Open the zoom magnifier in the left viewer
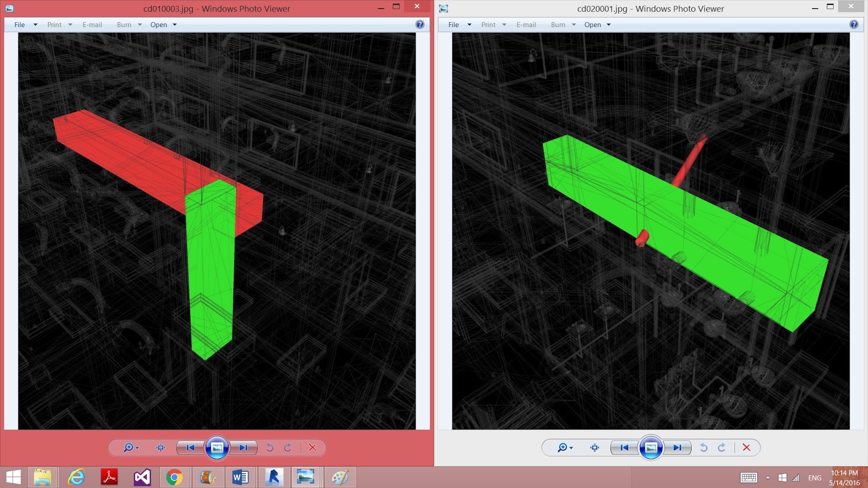This screenshot has height=488, width=868. 127,448
